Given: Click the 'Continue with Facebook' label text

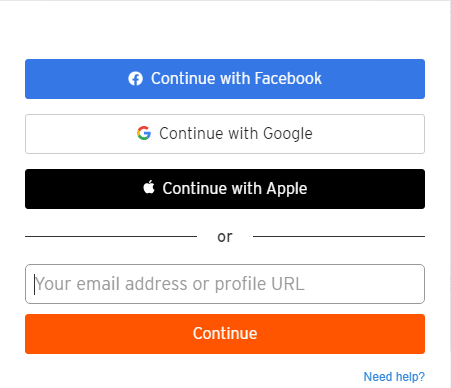Looking at the screenshot, I should [x=236, y=79].
